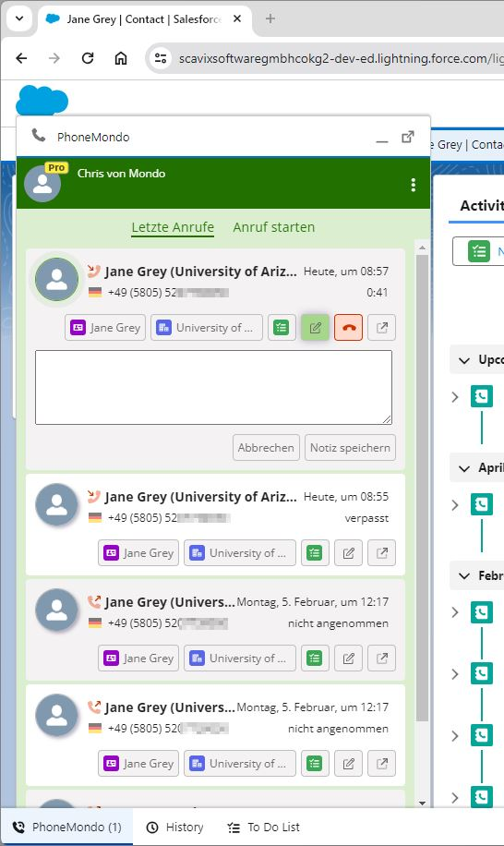The width and height of the screenshot is (504, 846).
Task: Click scrollbar down arrow in call list
Action: click(x=422, y=803)
